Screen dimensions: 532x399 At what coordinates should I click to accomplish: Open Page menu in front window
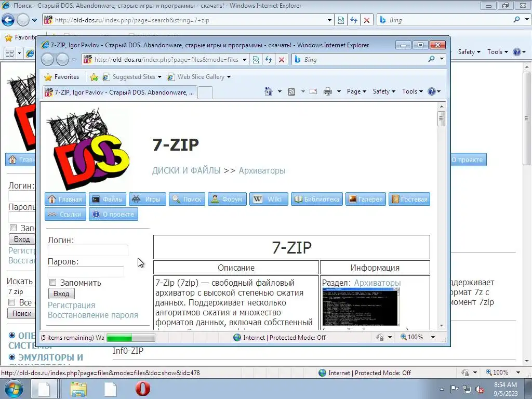tap(356, 91)
